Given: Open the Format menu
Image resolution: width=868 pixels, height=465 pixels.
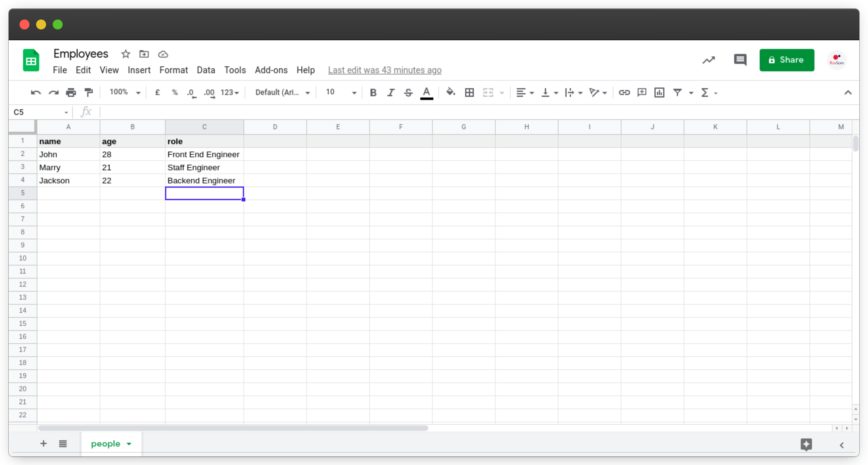Looking at the screenshot, I should pyautogui.click(x=173, y=70).
